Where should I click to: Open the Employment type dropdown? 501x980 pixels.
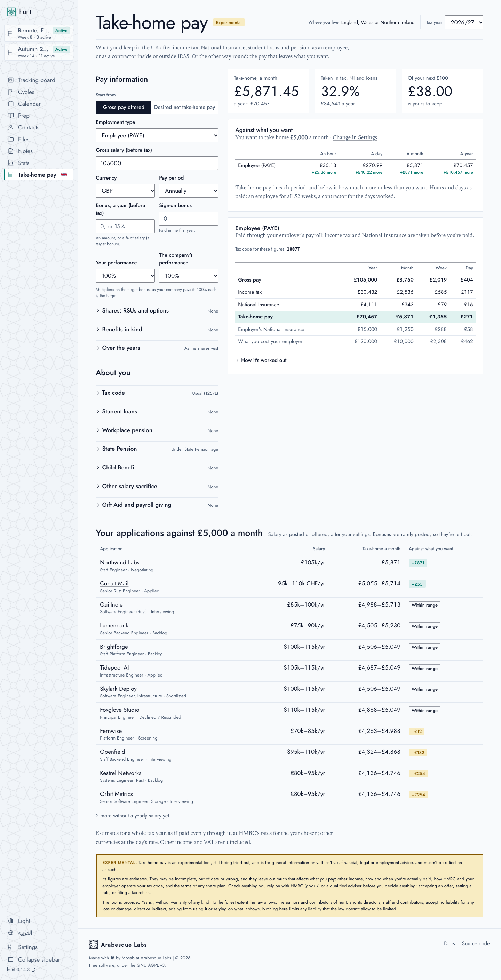click(x=157, y=135)
